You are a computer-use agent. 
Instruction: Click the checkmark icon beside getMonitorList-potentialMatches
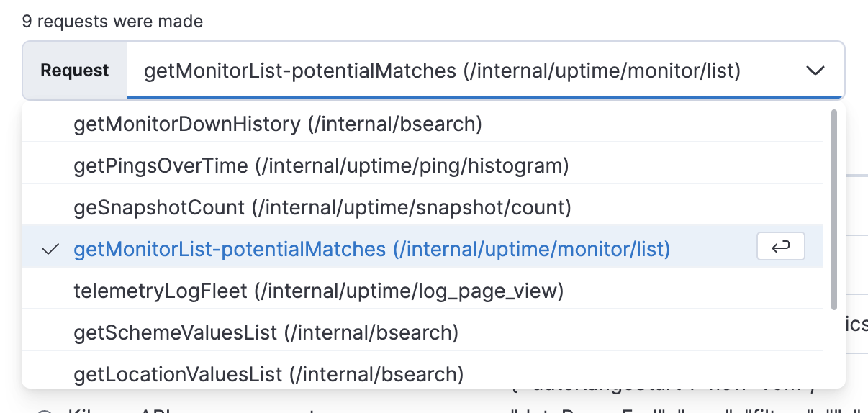(x=50, y=250)
